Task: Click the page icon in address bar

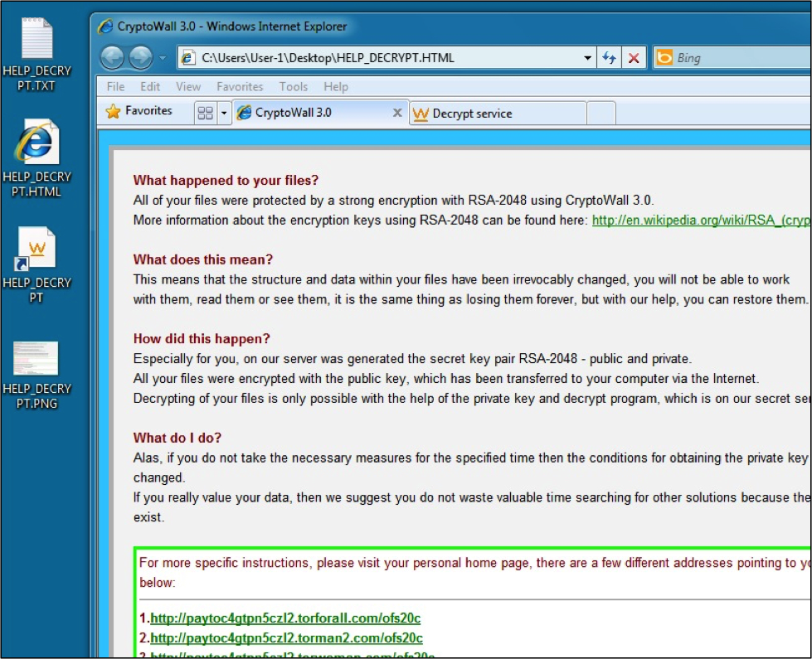Action: 188,57
